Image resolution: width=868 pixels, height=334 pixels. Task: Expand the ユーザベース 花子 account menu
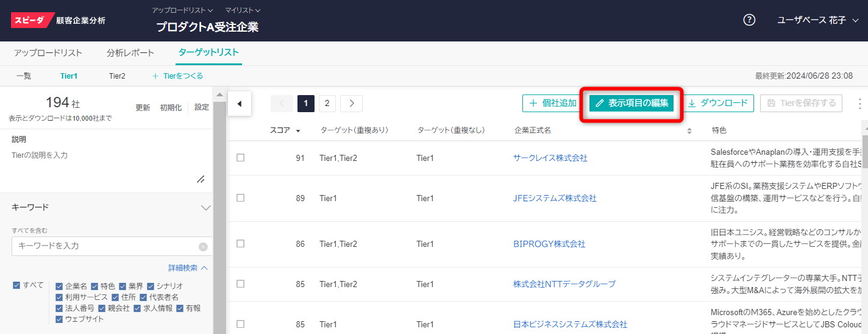click(817, 20)
